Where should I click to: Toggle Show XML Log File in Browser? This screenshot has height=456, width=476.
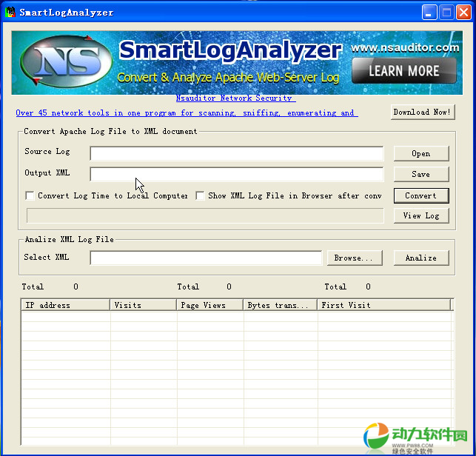(201, 196)
